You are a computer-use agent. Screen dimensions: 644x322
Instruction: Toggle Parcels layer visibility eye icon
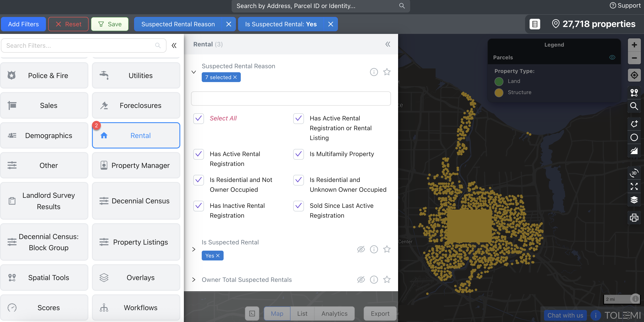tap(612, 58)
